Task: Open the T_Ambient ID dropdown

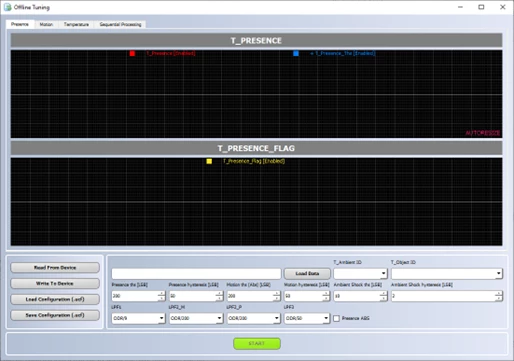Action: pos(360,274)
